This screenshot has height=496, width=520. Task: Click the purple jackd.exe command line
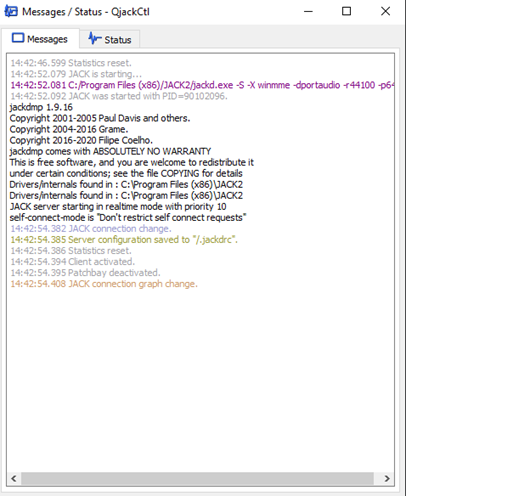(x=202, y=85)
